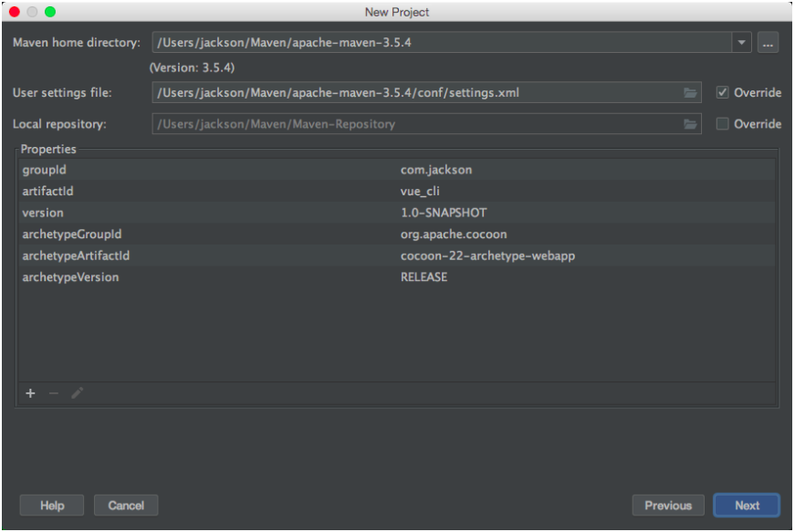This screenshot has width=795, height=532.
Task: Select the archetypeVersion property row
Action: coord(397,277)
